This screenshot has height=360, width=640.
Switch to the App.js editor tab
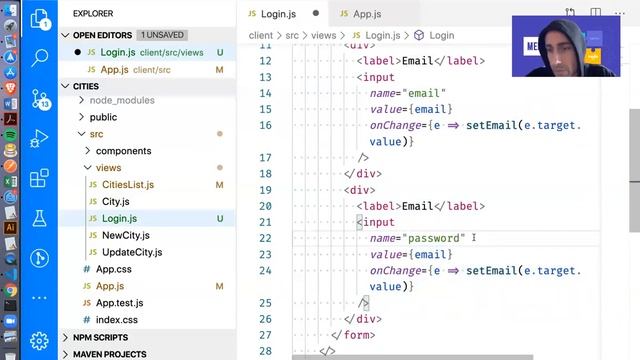367,14
